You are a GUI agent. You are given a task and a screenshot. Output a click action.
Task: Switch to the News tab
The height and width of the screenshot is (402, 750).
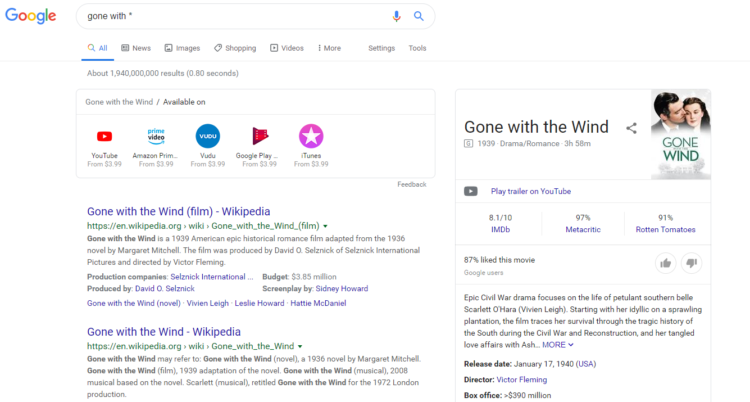coord(135,48)
